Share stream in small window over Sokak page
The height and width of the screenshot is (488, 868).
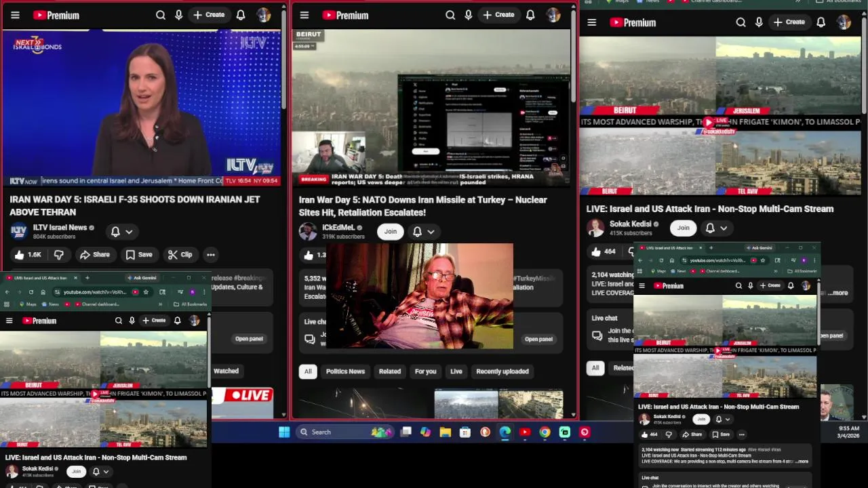tap(692, 434)
